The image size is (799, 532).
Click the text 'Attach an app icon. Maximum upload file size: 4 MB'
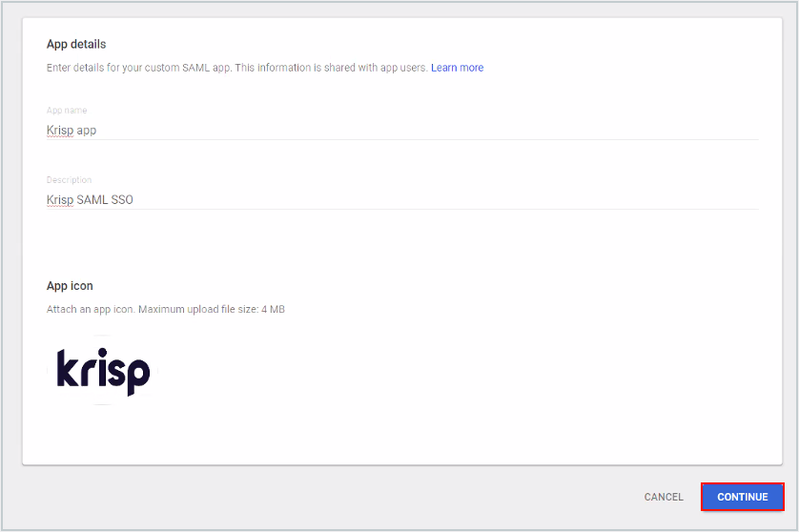[166, 309]
